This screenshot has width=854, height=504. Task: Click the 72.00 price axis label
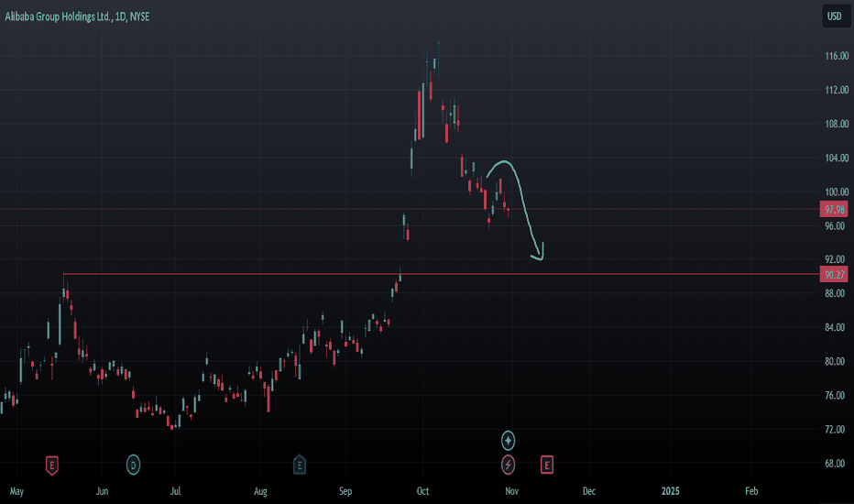coord(837,430)
